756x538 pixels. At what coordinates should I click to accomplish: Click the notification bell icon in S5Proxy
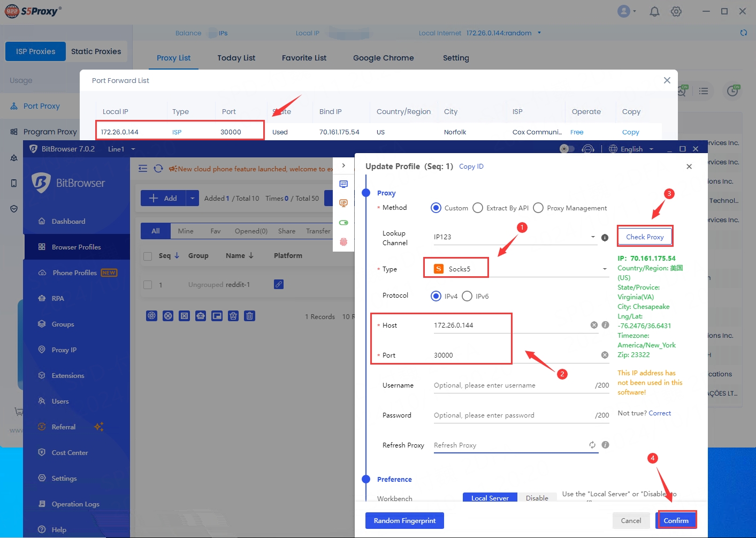pos(654,12)
